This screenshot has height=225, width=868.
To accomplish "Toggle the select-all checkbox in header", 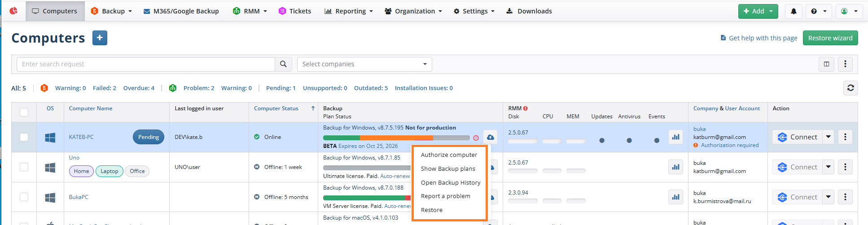I will coord(24,112).
